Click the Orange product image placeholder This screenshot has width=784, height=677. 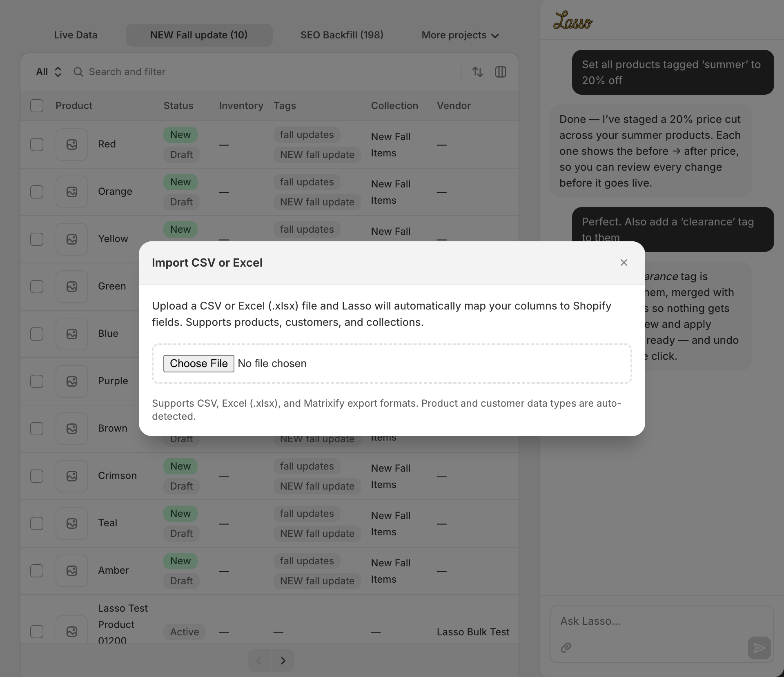[x=72, y=192]
